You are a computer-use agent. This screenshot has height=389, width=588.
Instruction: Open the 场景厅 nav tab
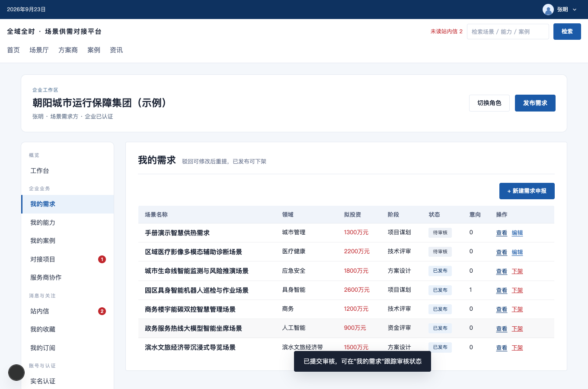click(39, 50)
